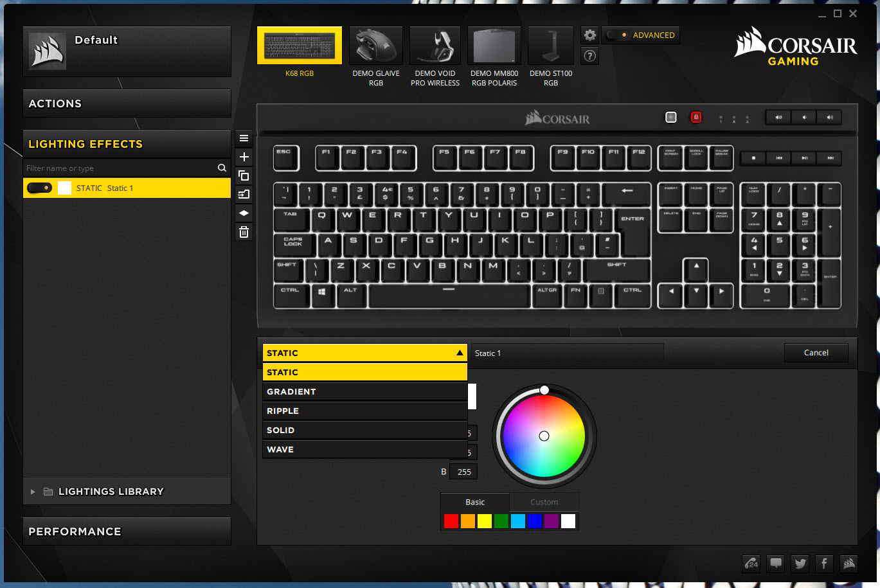The height and width of the screenshot is (588, 880).
Task: Click the brightness key on keyboard preview
Action: [671, 117]
